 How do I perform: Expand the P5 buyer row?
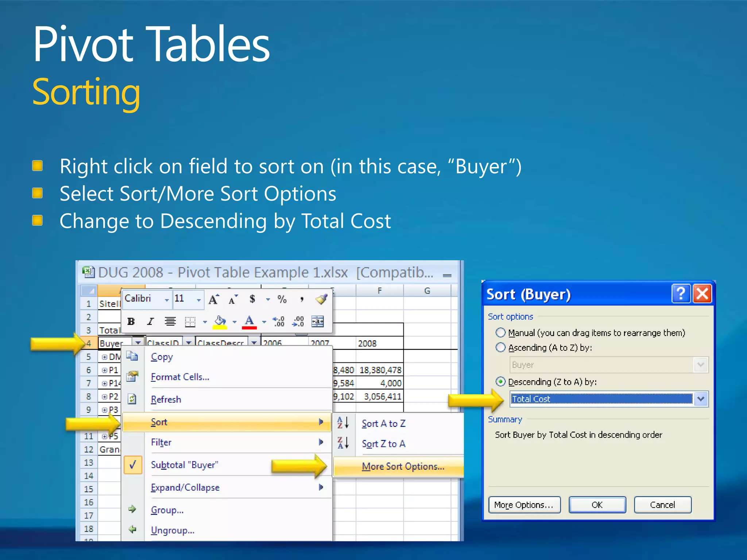[105, 436]
